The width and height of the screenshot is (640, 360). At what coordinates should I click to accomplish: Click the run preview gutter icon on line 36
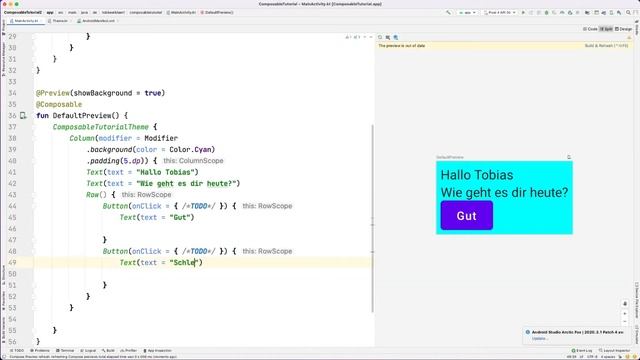(x=23, y=116)
